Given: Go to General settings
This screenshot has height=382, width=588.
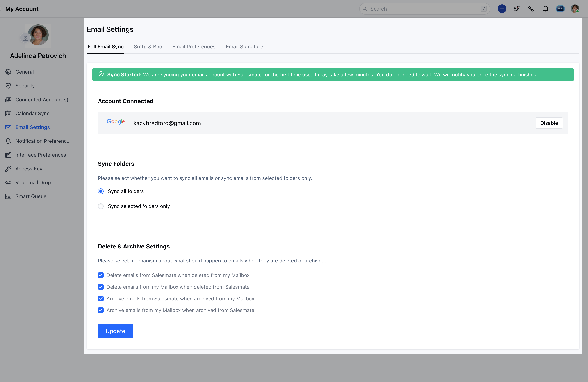Looking at the screenshot, I should (x=24, y=72).
